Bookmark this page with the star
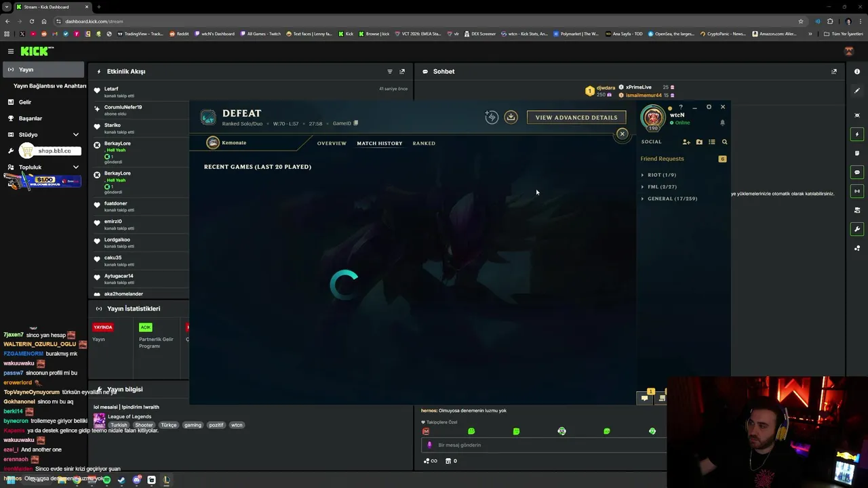This screenshot has width=868, height=488. (x=801, y=21)
